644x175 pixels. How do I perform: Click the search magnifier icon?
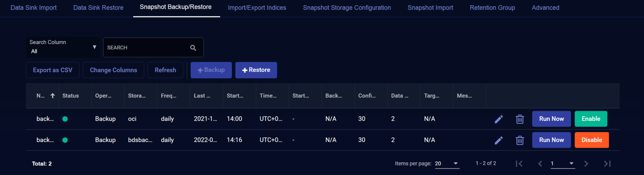tap(193, 48)
